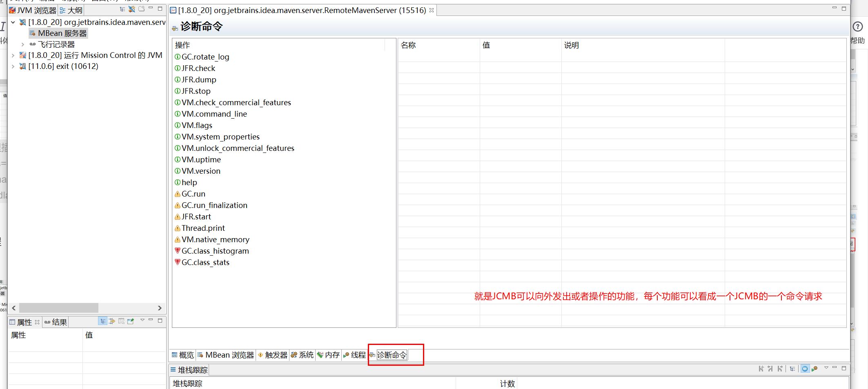Close the RemoteMavenServer editor tab
Viewport: 868px width, 389px height.
click(432, 10)
